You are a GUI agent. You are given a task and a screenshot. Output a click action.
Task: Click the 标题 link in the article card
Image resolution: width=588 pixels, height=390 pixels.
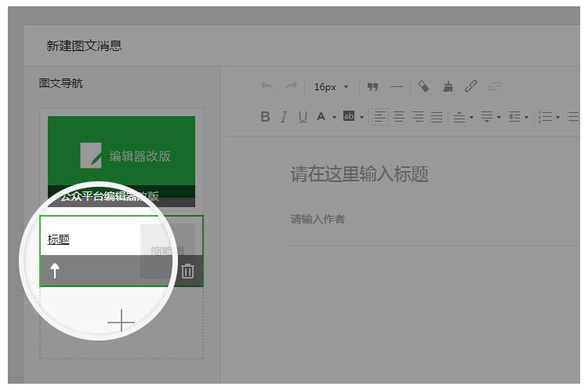[x=58, y=239]
